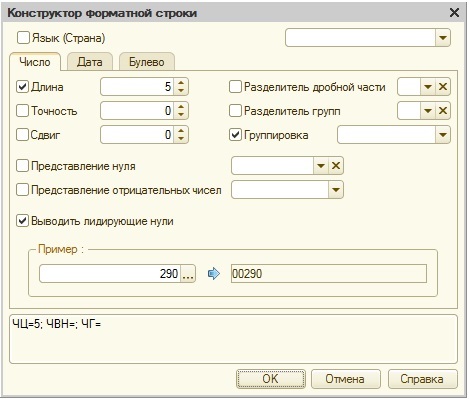Enable Представление отрицательных чисел checkbox

coord(22,190)
